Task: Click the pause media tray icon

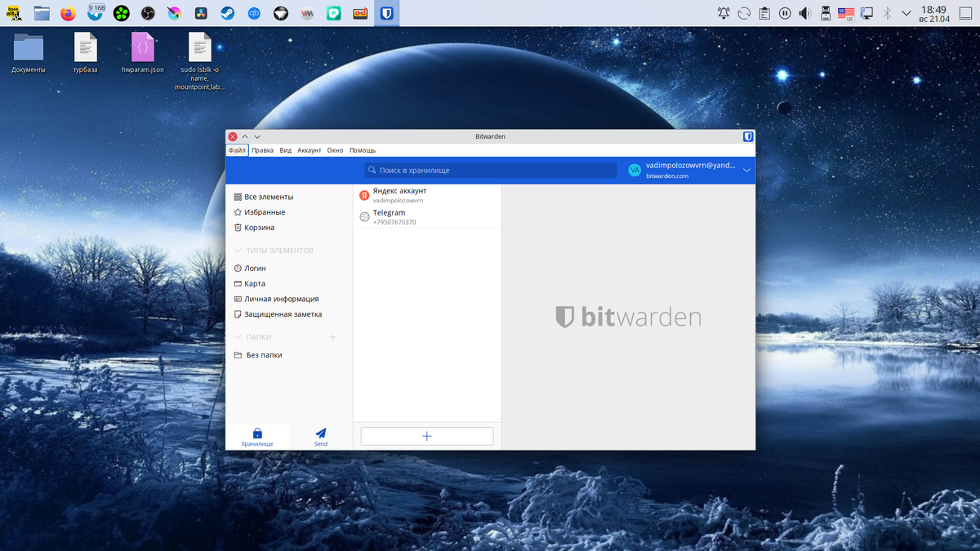Action: (785, 13)
